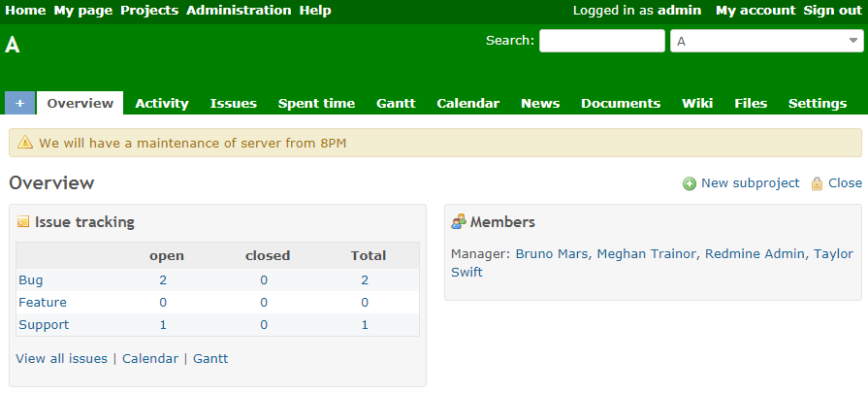Open the Administration top menu
868x393 pixels.
click(239, 11)
